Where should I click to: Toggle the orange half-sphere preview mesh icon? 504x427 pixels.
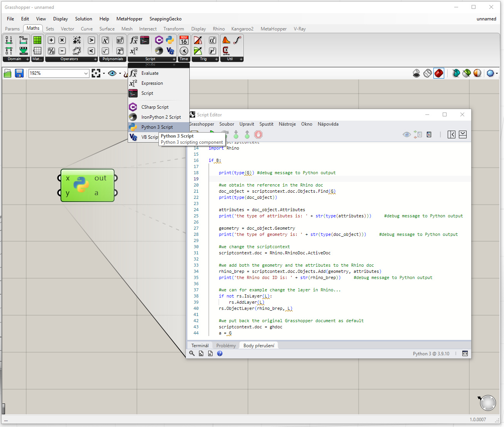477,73
